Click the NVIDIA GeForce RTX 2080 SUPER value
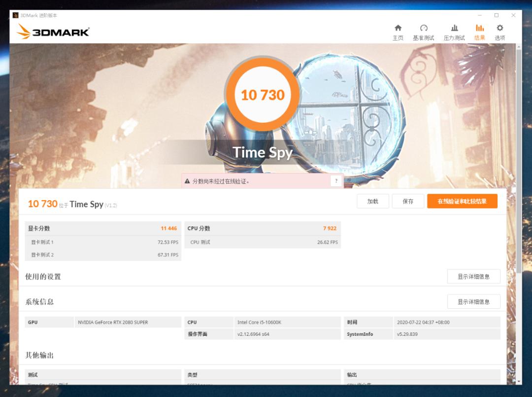The image size is (532, 397). (113, 323)
